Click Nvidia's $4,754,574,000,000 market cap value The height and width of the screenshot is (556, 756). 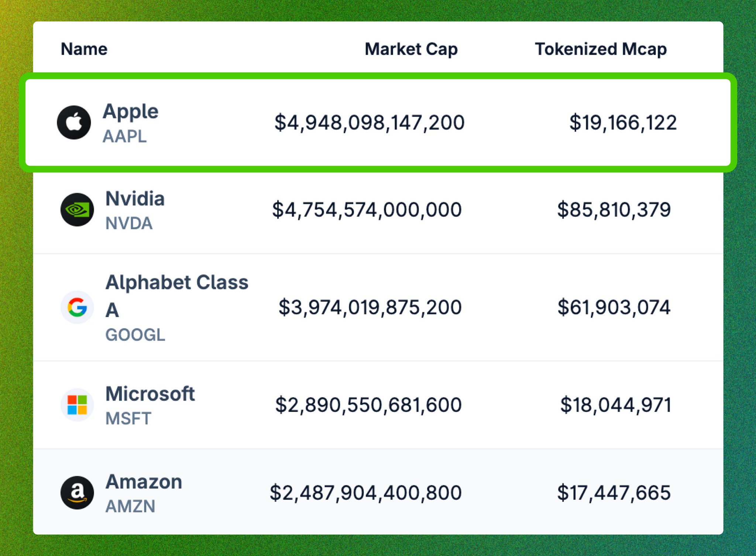click(367, 210)
